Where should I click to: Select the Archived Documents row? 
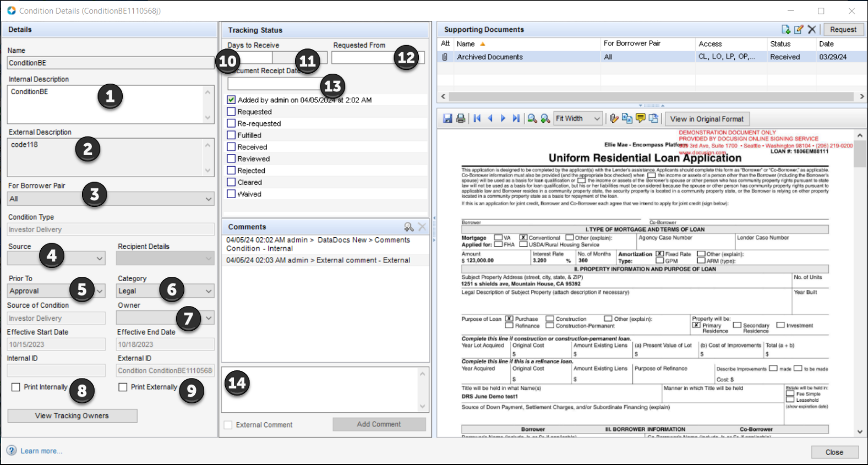[652, 57]
